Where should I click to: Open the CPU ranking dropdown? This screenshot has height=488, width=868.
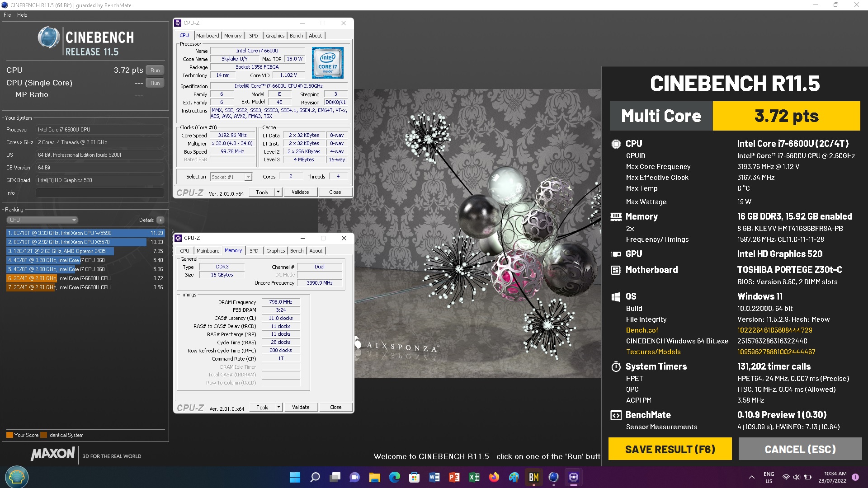click(x=42, y=220)
